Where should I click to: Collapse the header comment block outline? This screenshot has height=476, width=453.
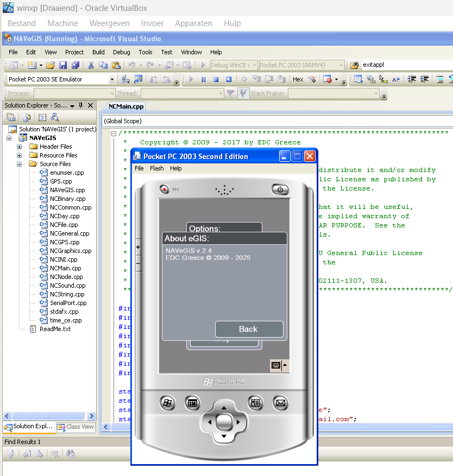pos(114,134)
